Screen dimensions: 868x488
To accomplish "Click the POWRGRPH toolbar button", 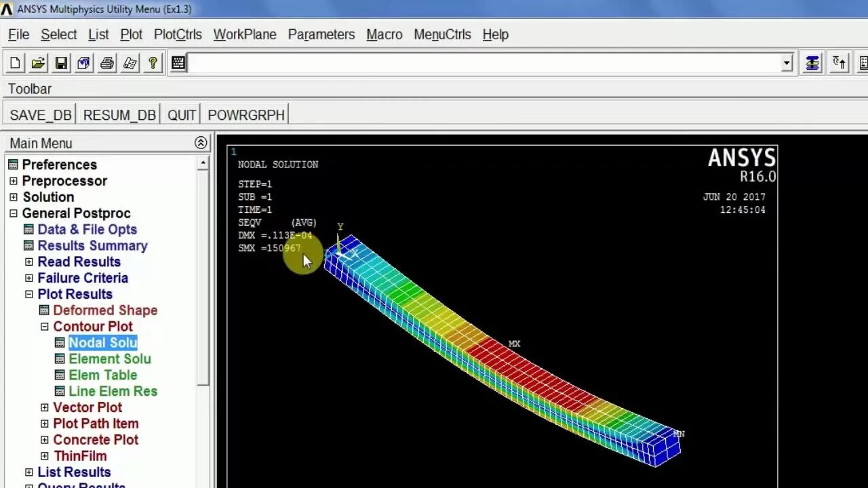I will point(246,115).
